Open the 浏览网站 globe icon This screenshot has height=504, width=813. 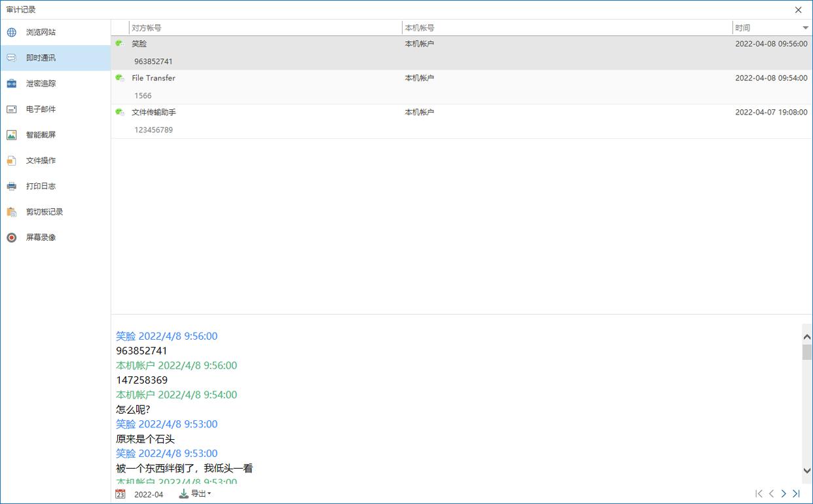[x=12, y=32]
